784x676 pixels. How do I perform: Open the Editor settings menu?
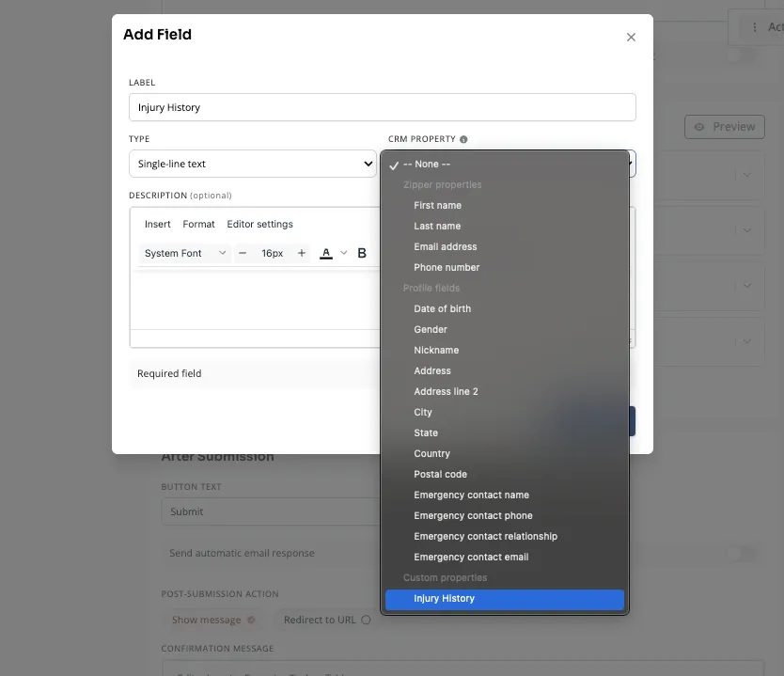tap(260, 224)
